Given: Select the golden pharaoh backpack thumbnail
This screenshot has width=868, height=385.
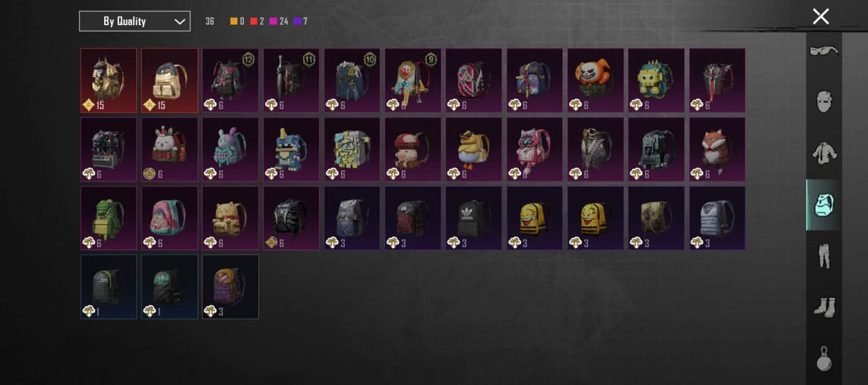Looking at the screenshot, I should 108,81.
